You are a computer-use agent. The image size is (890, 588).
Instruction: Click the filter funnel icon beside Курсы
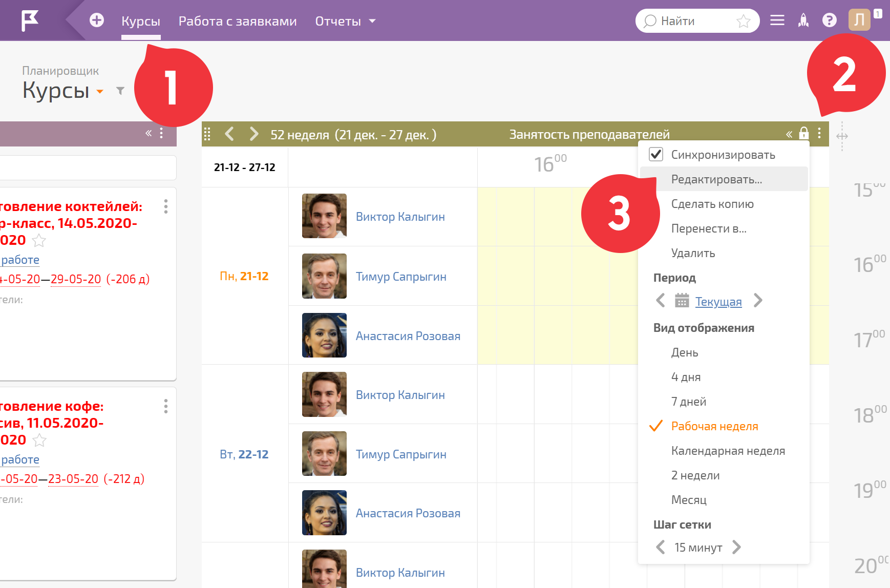click(120, 91)
